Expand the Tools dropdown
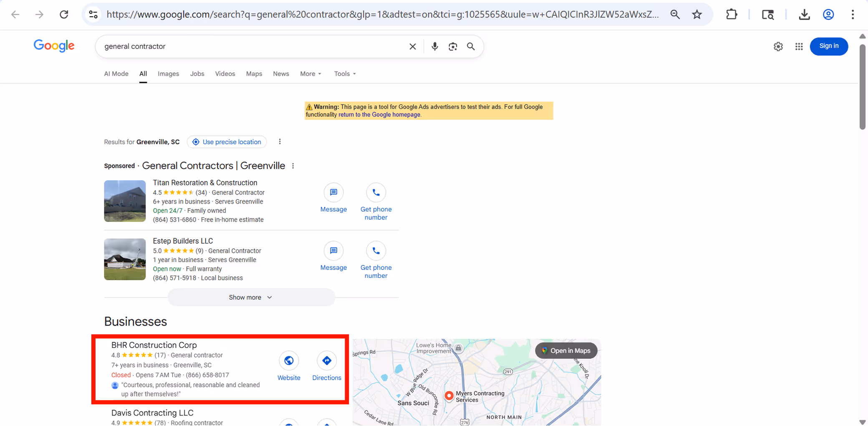 345,74
